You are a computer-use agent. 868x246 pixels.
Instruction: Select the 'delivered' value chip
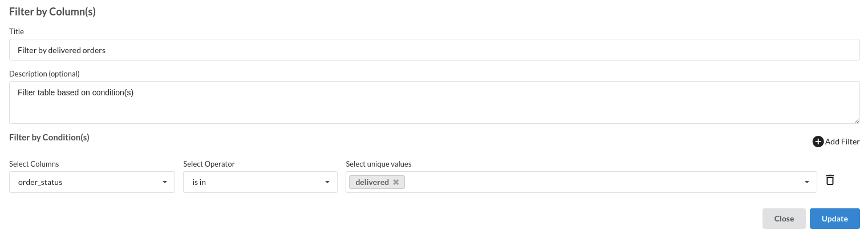(372, 182)
